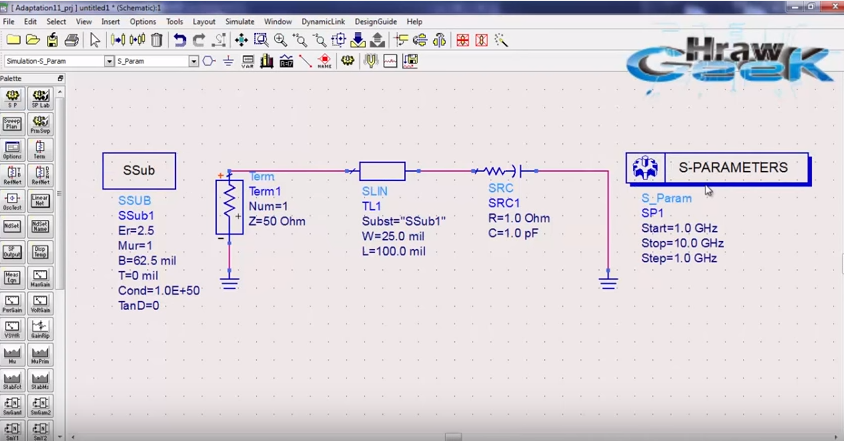Click the View All four-arrow icon
This screenshot has width=844, height=441.
pos(241,40)
